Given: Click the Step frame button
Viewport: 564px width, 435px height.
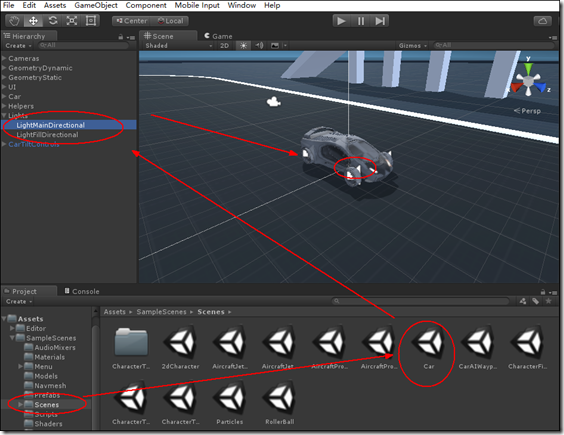Looking at the screenshot, I should pyautogui.click(x=380, y=21).
